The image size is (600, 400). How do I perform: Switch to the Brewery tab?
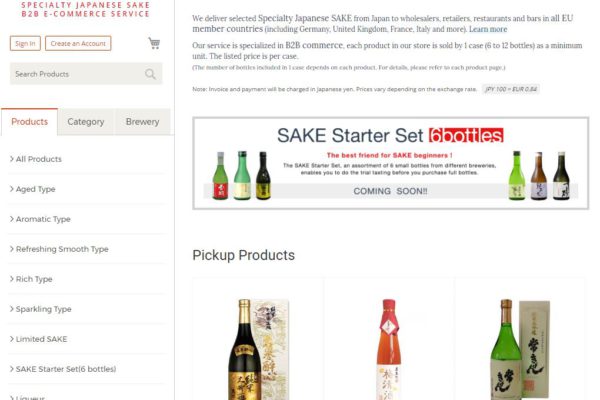point(142,122)
